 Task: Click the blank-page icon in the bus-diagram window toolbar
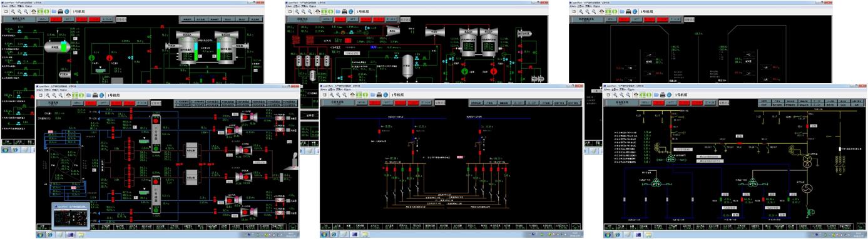click(325, 95)
